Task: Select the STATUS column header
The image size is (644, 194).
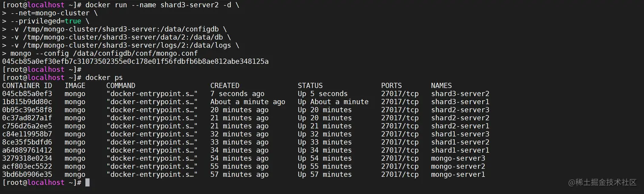Action: 310,86
